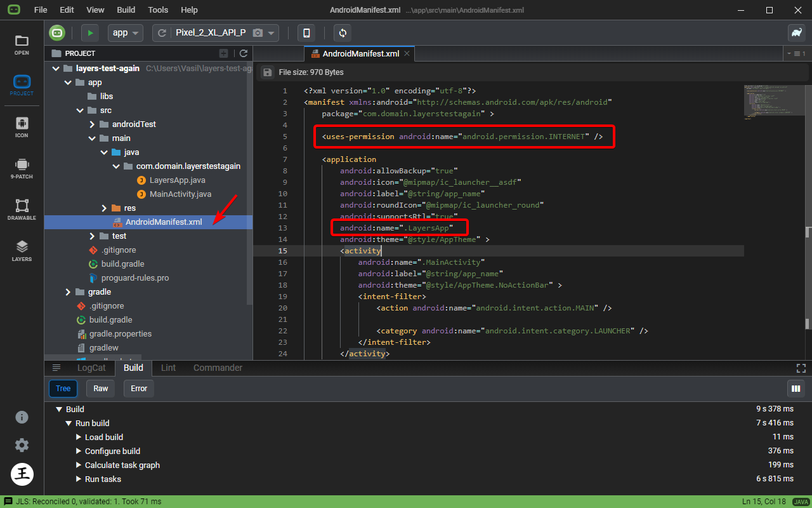Expand the androidTest folder
Viewport: 812px width, 508px height.
[x=92, y=124]
